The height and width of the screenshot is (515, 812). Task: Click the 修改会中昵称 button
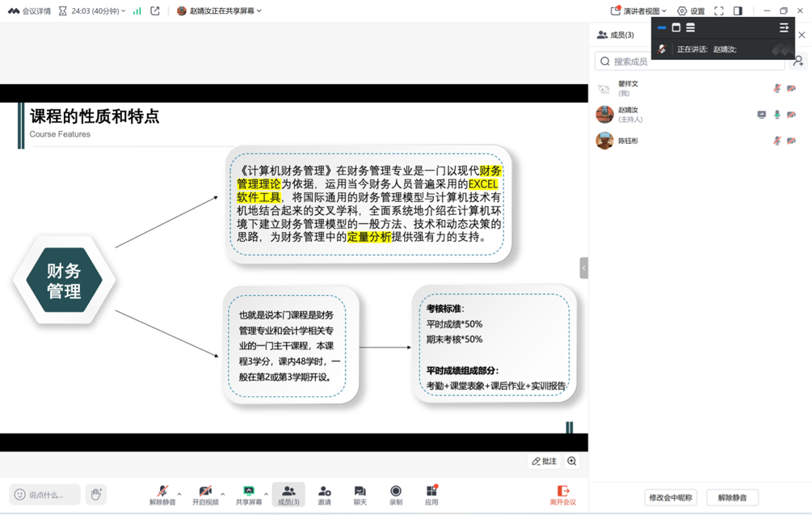click(x=671, y=497)
